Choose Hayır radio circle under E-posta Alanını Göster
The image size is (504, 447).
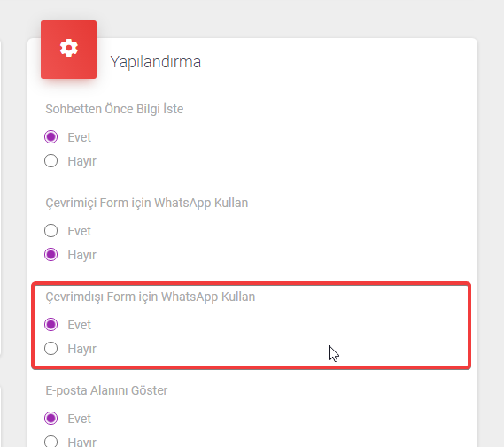point(51,442)
